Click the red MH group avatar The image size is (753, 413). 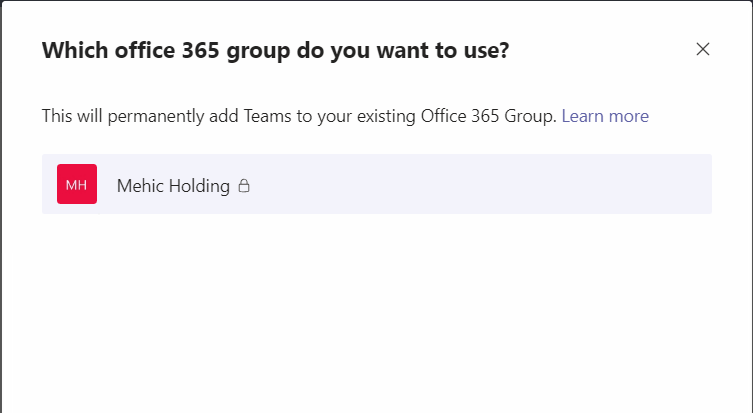(77, 185)
